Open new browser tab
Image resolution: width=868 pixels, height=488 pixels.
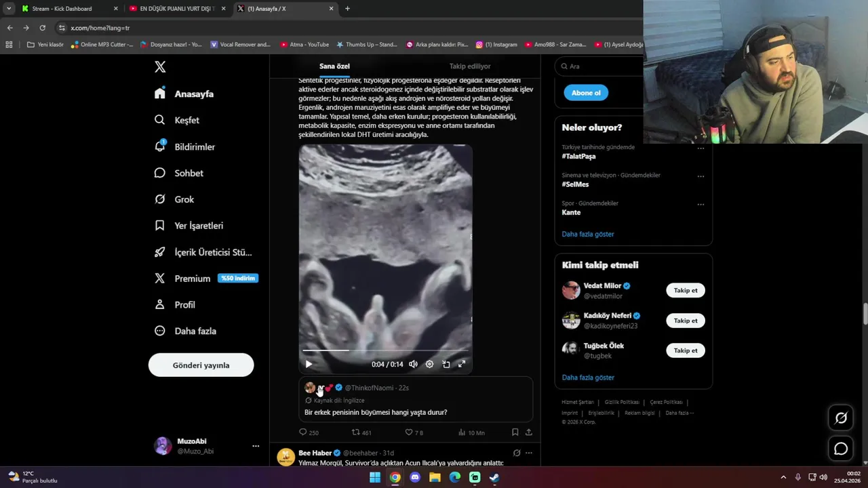click(347, 9)
